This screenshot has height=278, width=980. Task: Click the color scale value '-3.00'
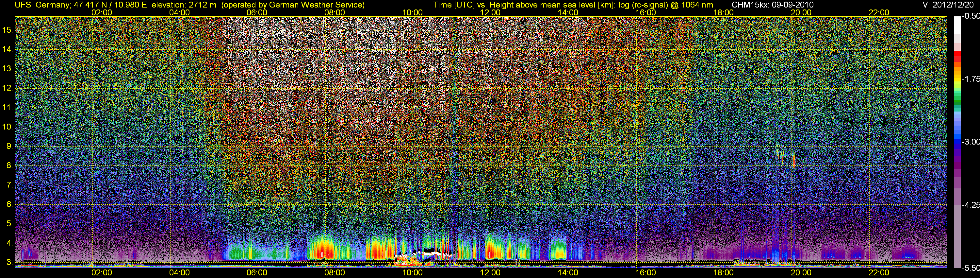coord(971,142)
